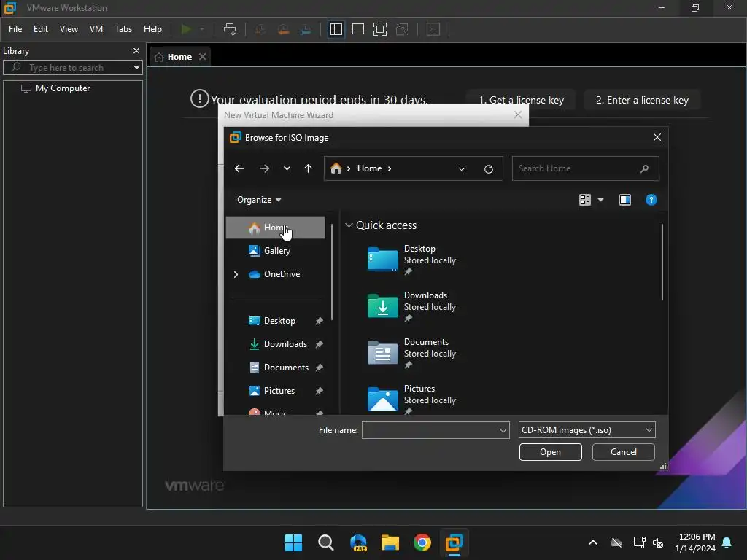This screenshot has height=560, width=747.
Task: Select Documents folder in Quick access
Action: click(411, 354)
